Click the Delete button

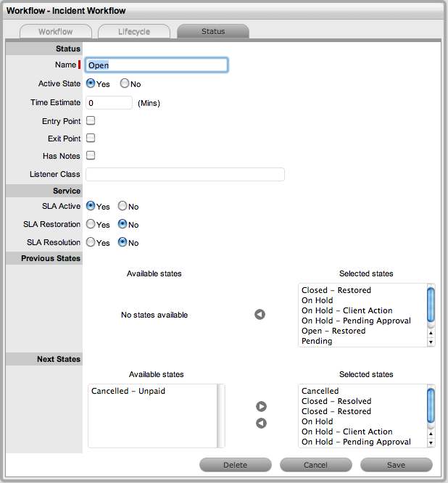point(236,465)
